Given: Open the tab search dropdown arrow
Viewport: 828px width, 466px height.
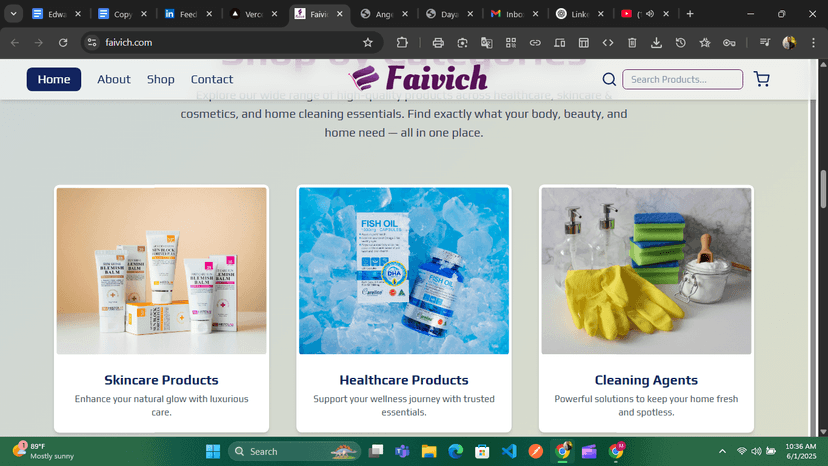Looking at the screenshot, I should (13, 14).
